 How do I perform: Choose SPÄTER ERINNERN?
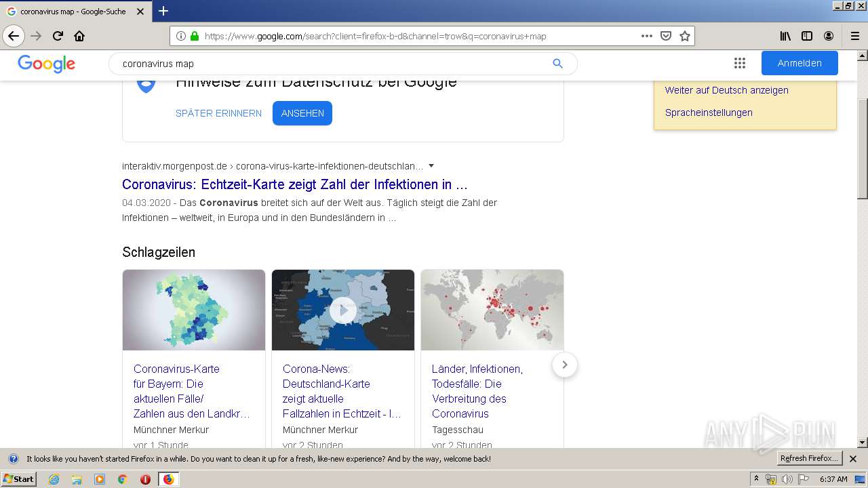pos(218,113)
